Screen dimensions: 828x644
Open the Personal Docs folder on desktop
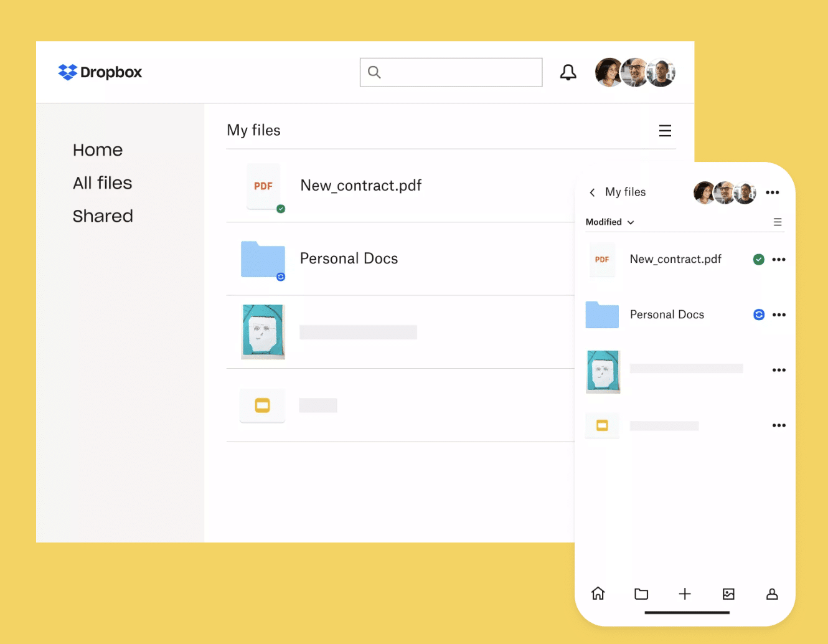349,258
